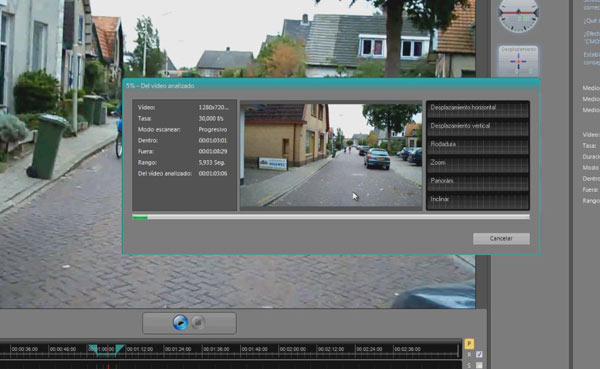
Task: Toggle the S checkbox beside timeline
Action: 479,366
